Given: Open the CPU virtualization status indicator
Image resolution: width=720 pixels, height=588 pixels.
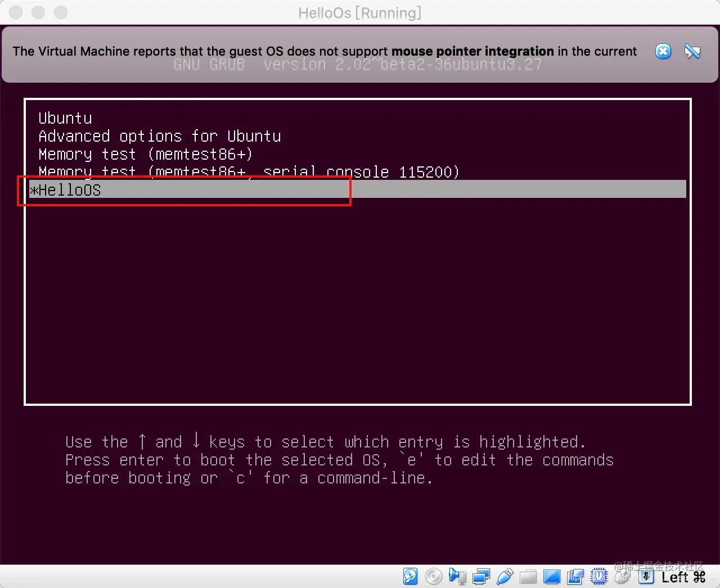Looking at the screenshot, I should click(x=599, y=576).
